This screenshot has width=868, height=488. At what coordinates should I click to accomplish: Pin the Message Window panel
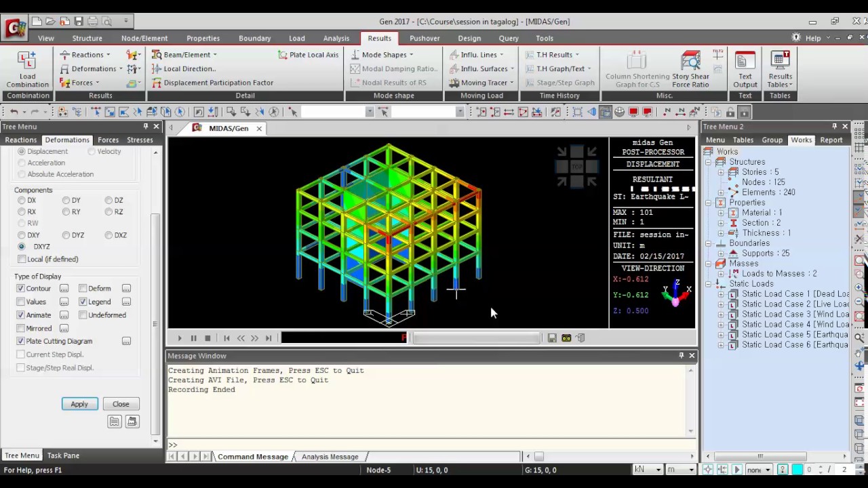(x=681, y=355)
